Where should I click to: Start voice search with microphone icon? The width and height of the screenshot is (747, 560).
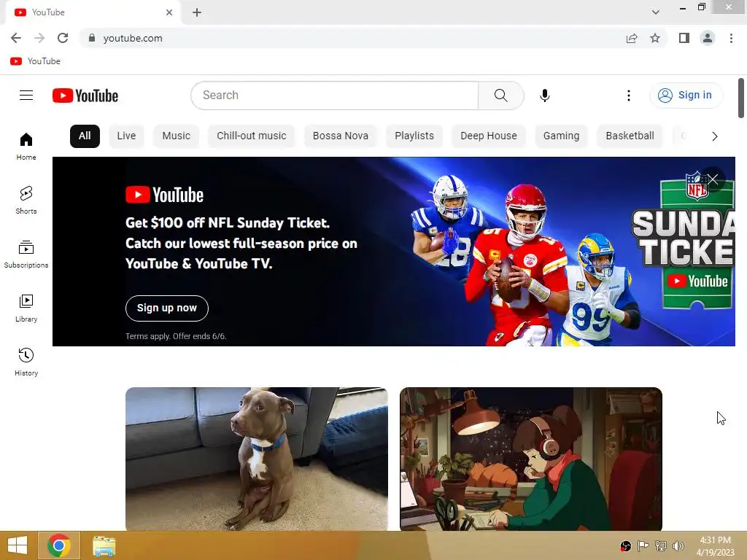(544, 96)
